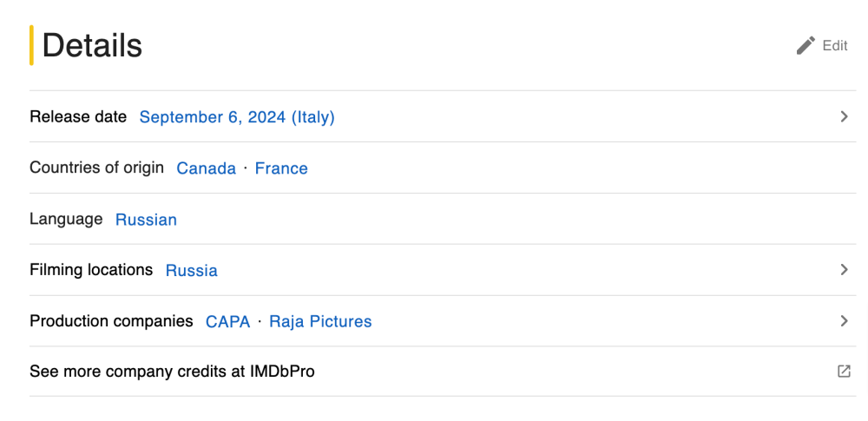The height and width of the screenshot is (421, 868).
Task: Click the Filming locations label
Action: tap(91, 270)
